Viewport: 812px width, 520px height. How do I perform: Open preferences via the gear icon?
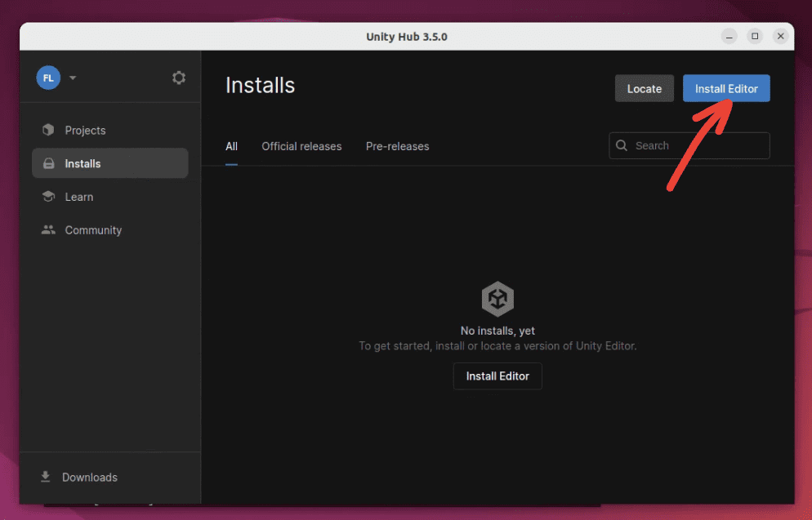coord(179,78)
